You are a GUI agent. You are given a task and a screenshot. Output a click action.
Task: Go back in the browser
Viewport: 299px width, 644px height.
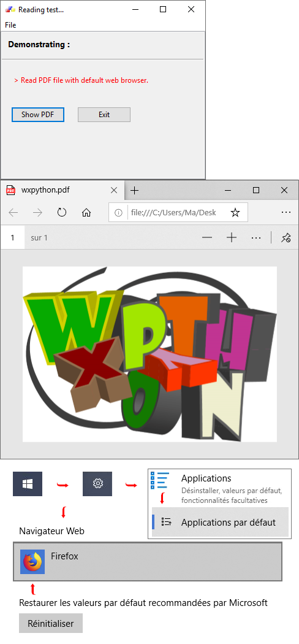pos(13,212)
